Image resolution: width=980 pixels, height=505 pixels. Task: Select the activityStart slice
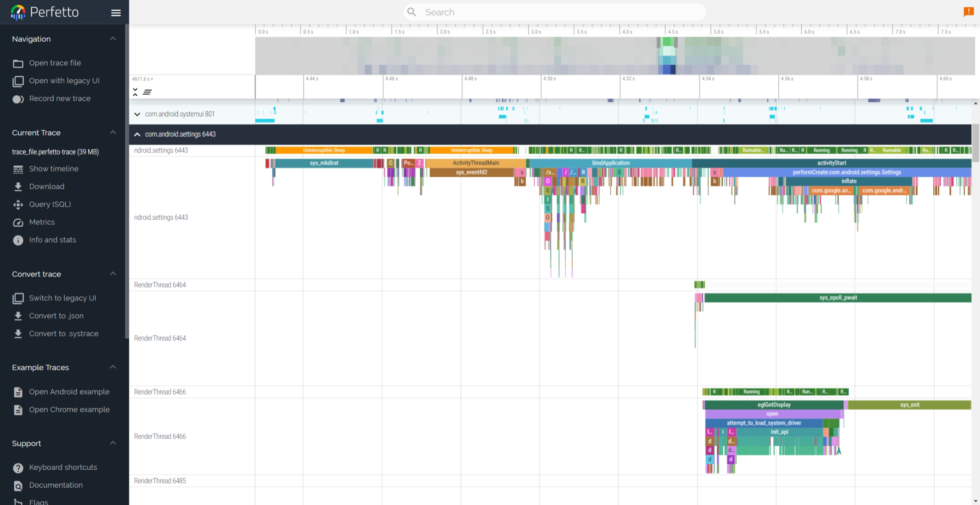[x=832, y=163]
